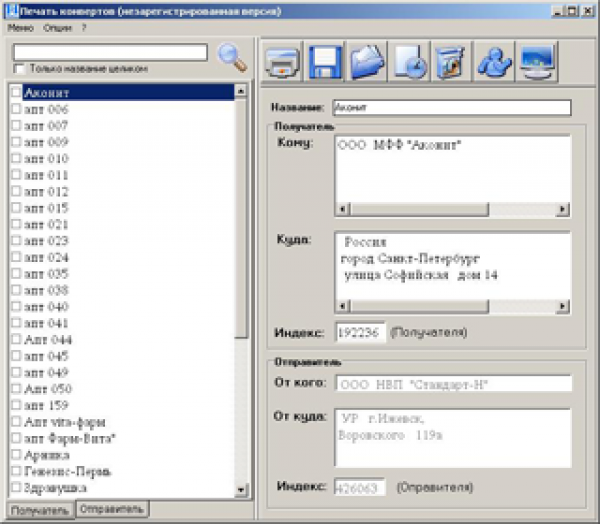Image resolution: width=600 pixels, height=524 pixels.
Task: Click the list scrollbar up arrow
Action: coord(241,91)
